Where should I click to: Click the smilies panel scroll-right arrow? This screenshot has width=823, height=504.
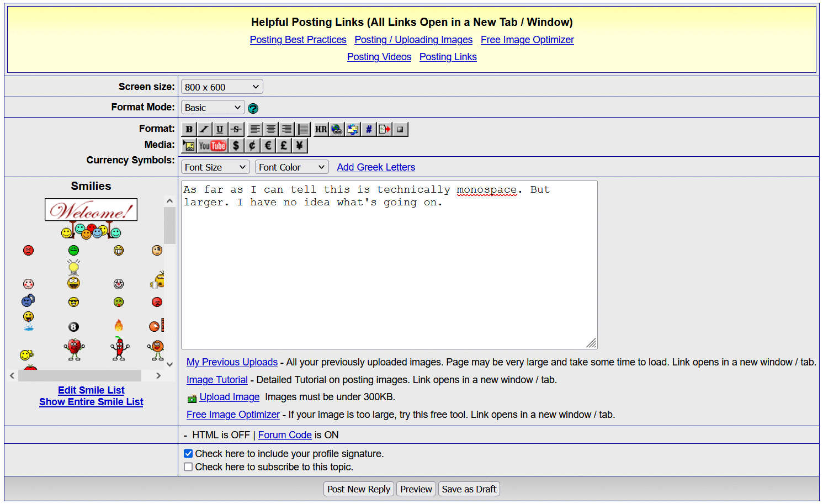pyautogui.click(x=158, y=375)
